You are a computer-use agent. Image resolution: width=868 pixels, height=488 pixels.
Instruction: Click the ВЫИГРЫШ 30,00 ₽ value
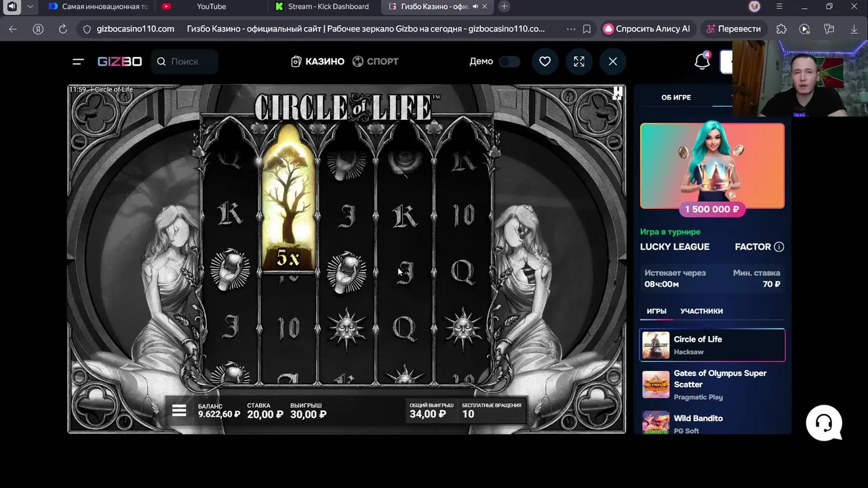pos(308,414)
